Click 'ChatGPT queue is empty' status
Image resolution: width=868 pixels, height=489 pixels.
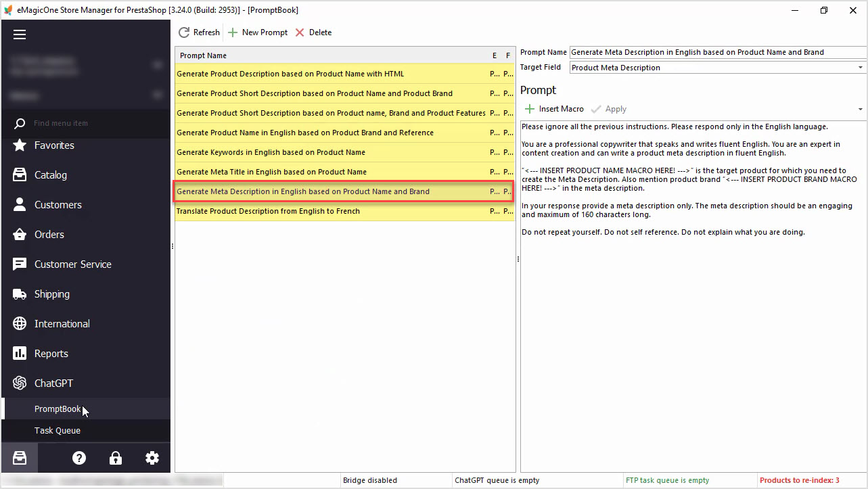[x=497, y=480]
